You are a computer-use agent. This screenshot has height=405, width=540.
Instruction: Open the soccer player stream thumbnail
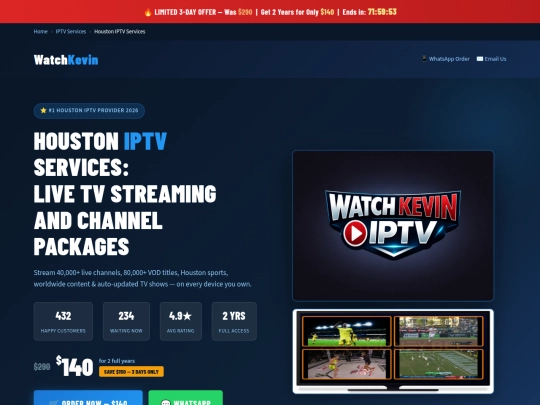click(x=347, y=331)
